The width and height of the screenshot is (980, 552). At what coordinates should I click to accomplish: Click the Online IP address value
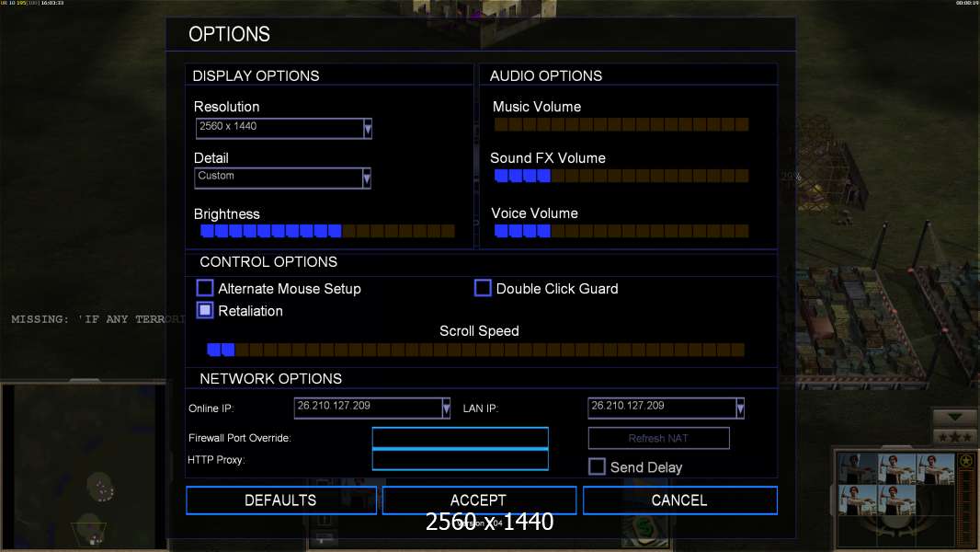[x=334, y=406]
